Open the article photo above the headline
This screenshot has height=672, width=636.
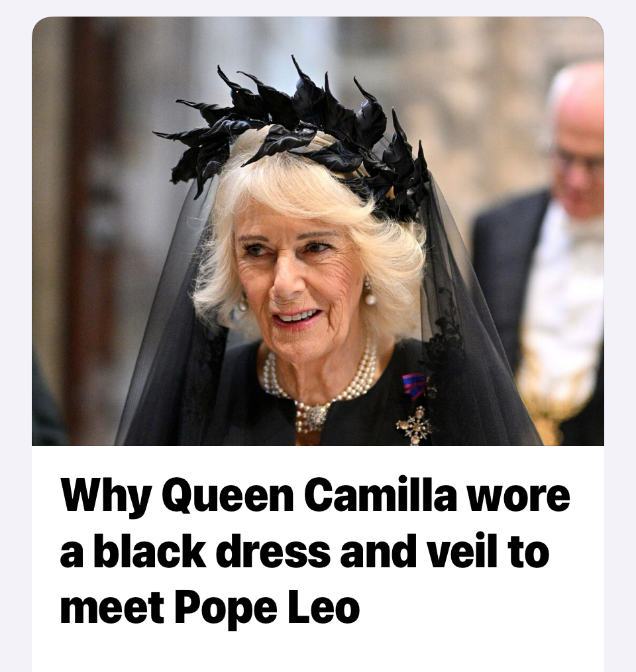click(x=317, y=231)
